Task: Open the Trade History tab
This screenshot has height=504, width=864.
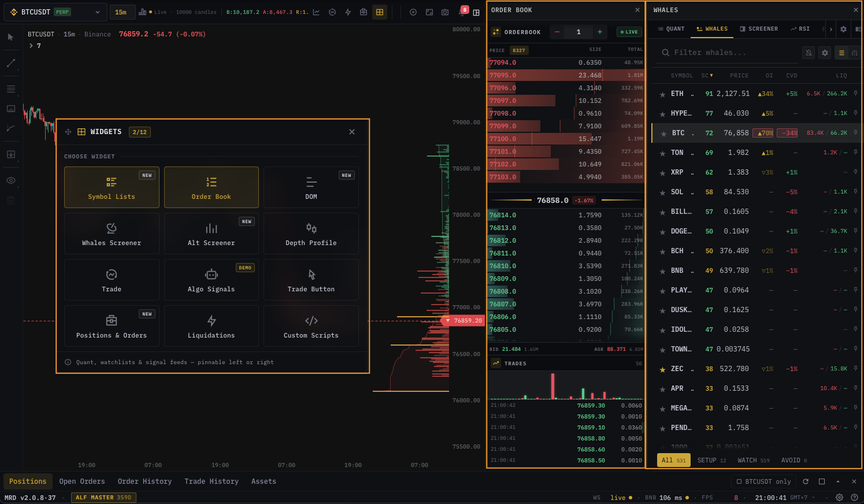Action: pyautogui.click(x=212, y=481)
